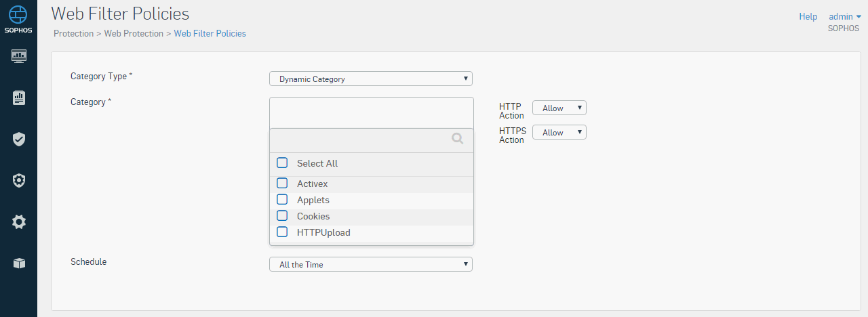Click the Sophos globe logo
868x317 pixels.
[18, 14]
